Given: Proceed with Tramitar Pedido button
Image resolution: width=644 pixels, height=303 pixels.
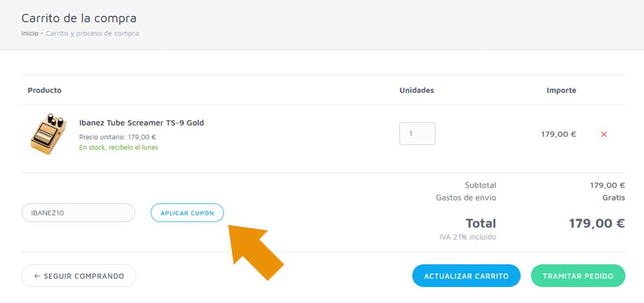Looking at the screenshot, I should 578,275.
